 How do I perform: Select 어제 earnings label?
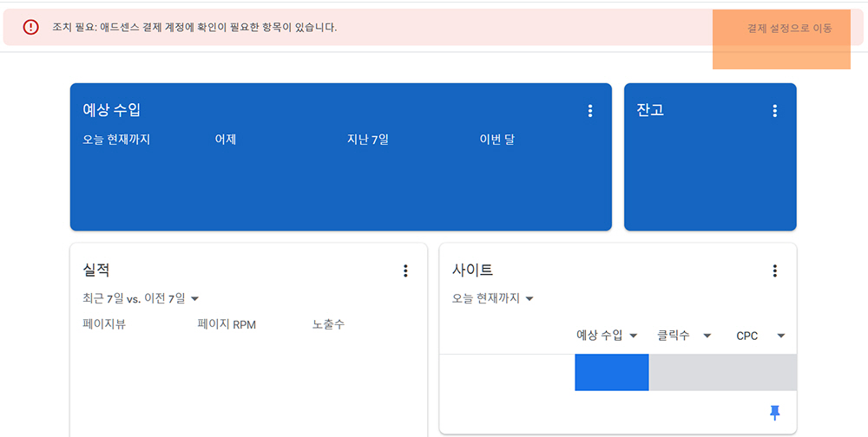226,140
